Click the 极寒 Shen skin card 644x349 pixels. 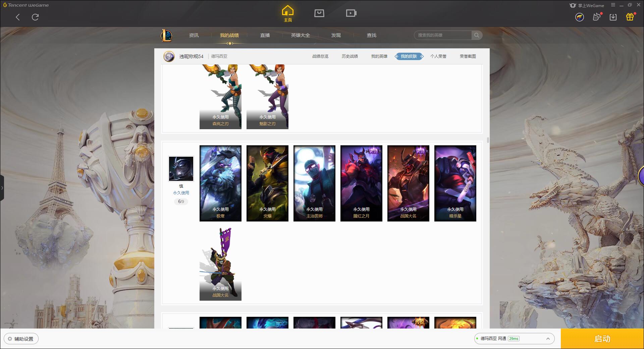[220, 183]
